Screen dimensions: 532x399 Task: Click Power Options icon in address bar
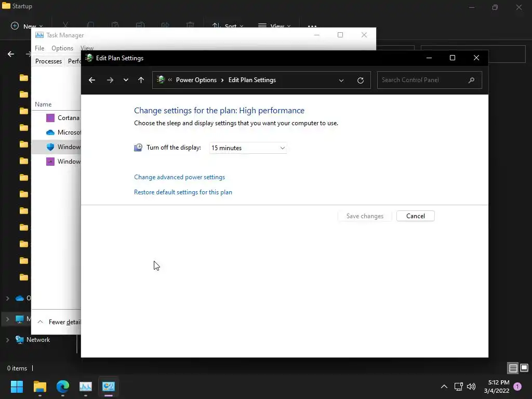(x=161, y=79)
